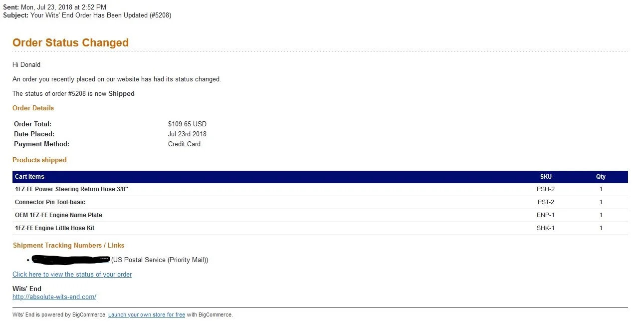Click the 'Launch your own store for free' link
644x325 pixels.
coord(146,315)
